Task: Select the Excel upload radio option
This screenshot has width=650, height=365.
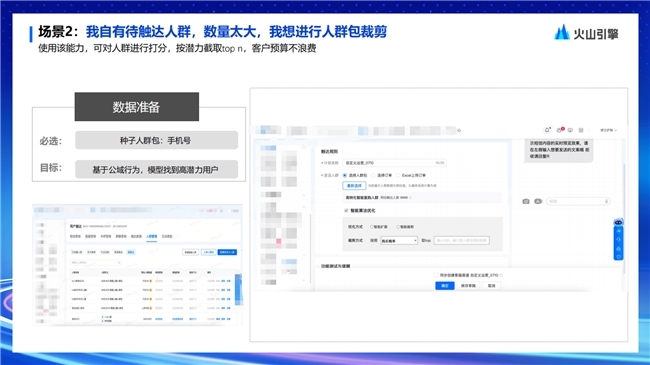Action: point(398,175)
